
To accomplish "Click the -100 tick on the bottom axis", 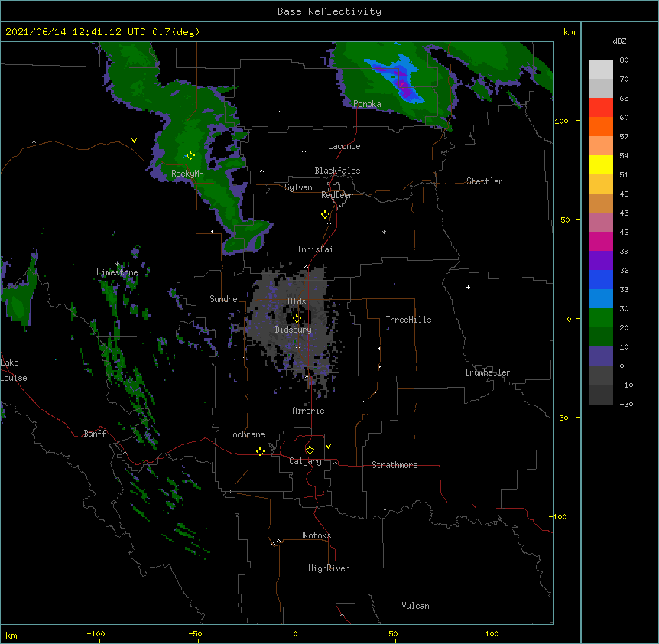I will click(x=96, y=634).
